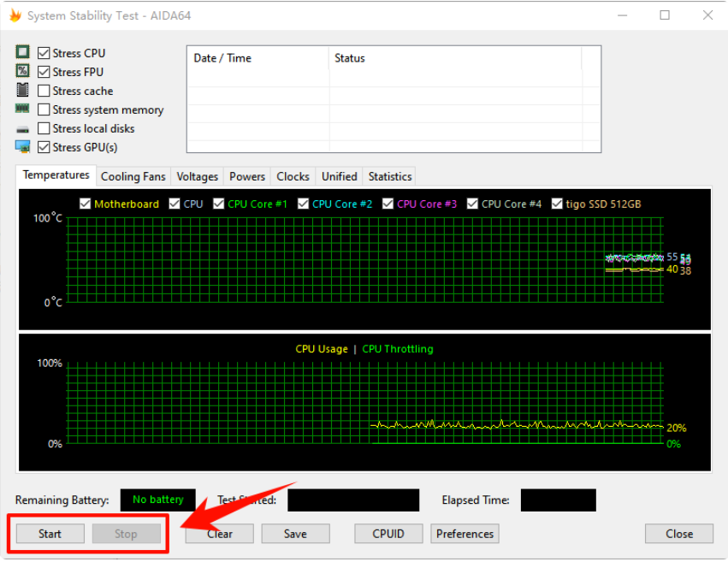The image size is (728, 562).
Task: Open the Preferences dialog
Action: click(465, 534)
